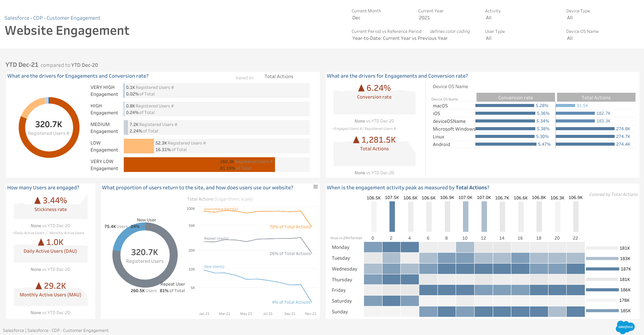This screenshot has height=335, width=644.
Task: Click the 26% of Total Actions annotation
Action: (x=290, y=254)
